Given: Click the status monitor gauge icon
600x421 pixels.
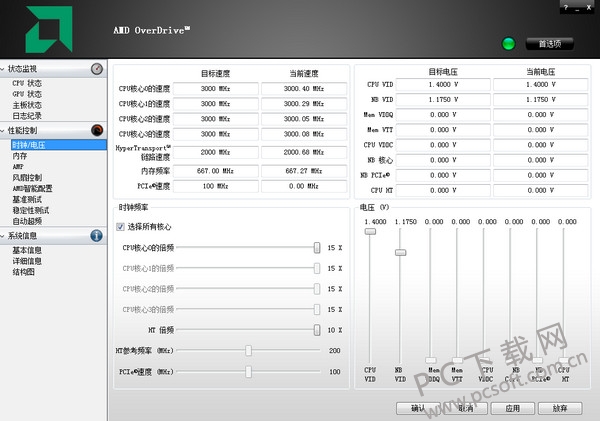Looking at the screenshot, I should pos(97,69).
